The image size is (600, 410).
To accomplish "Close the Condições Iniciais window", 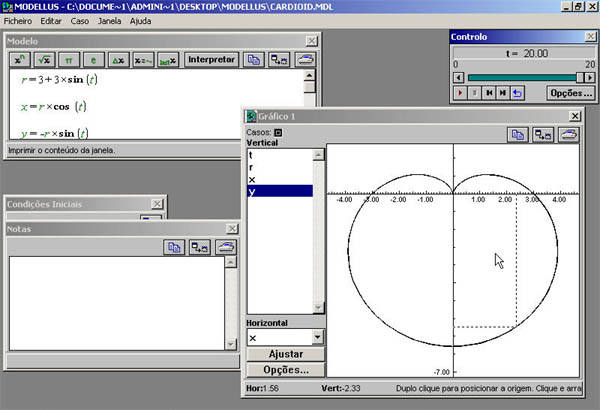I will pos(157,204).
